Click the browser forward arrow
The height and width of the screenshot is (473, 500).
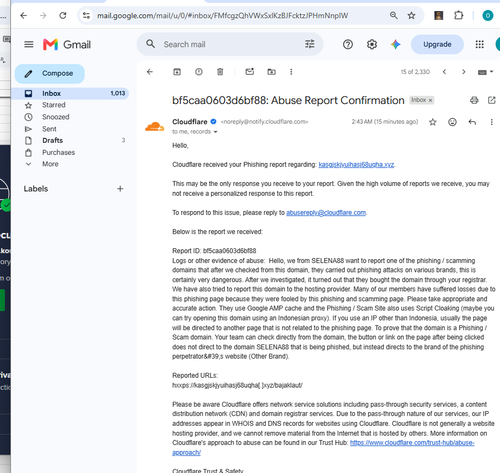coord(43,15)
